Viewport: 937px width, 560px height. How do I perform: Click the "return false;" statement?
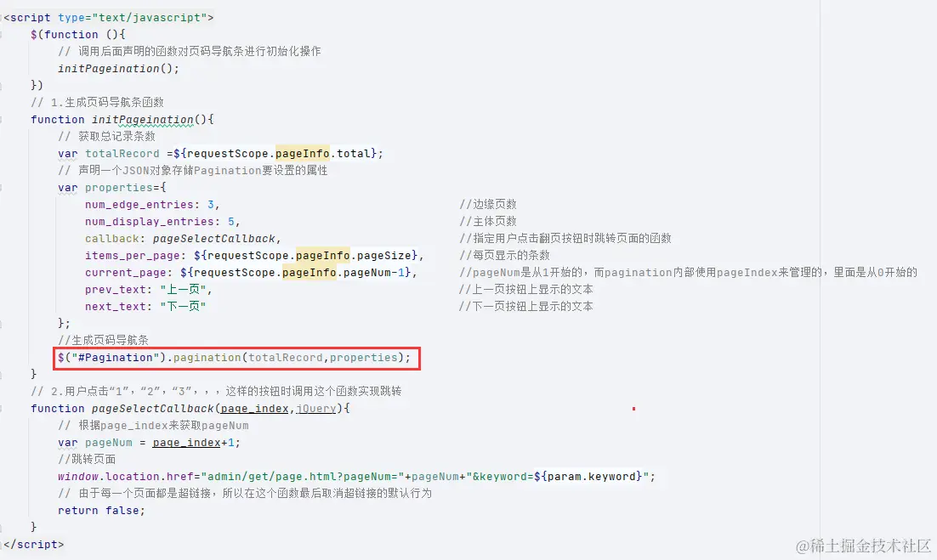click(101, 511)
